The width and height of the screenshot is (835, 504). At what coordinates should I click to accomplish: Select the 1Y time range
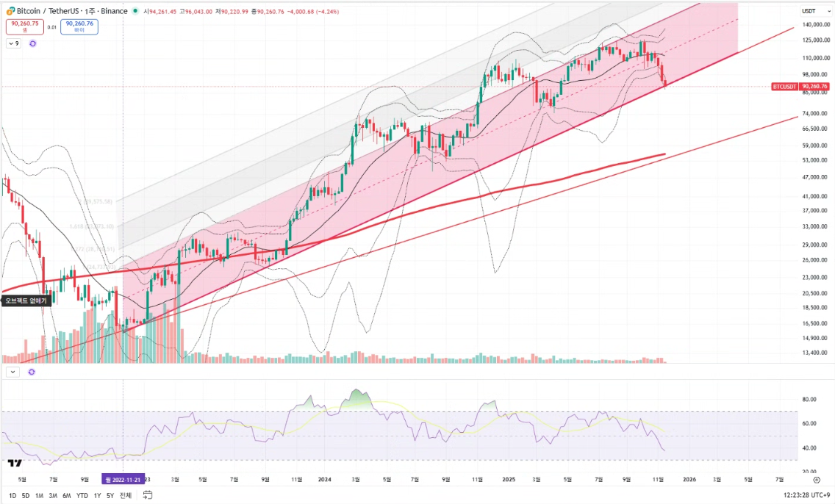96,495
